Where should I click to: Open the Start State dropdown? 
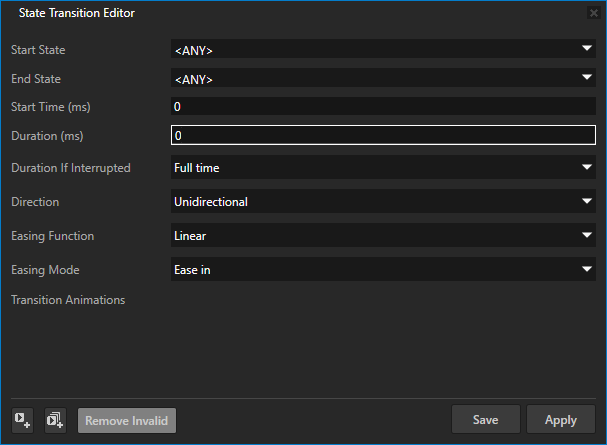point(383,49)
